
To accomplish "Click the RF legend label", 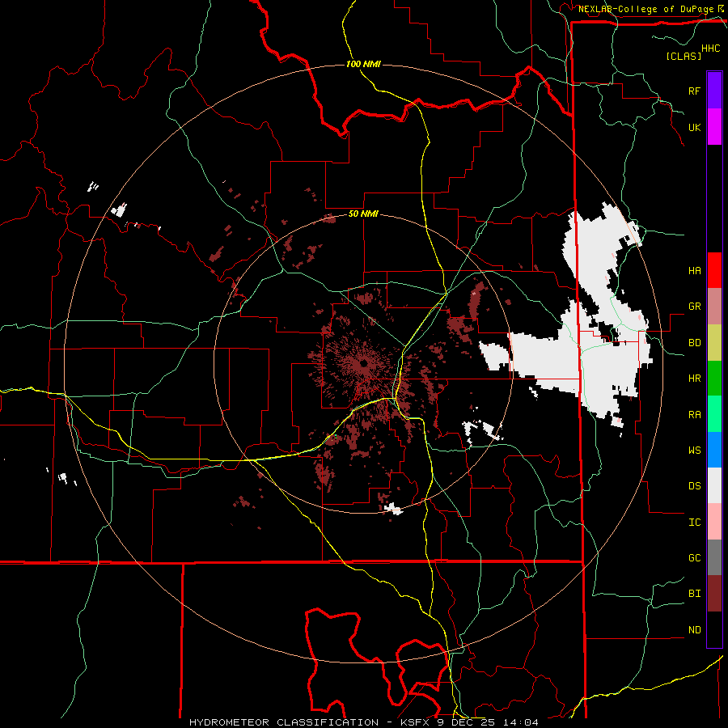I will [x=694, y=91].
